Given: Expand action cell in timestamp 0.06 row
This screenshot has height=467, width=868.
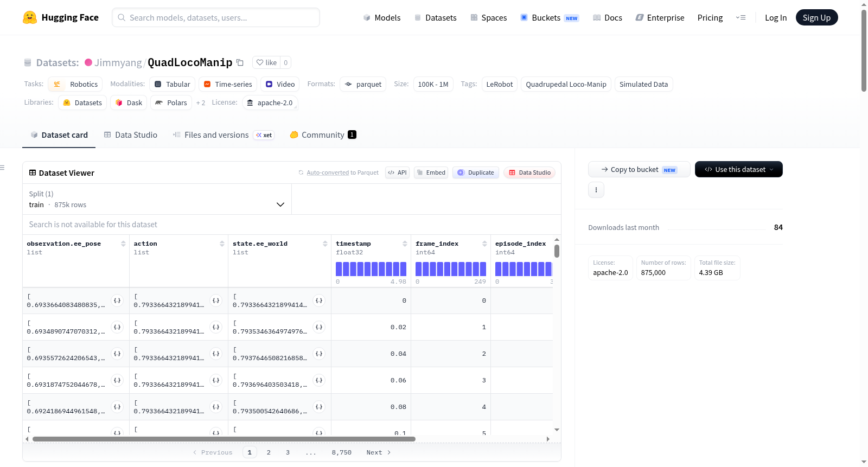Looking at the screenshot, I should (x=216, y=380).
